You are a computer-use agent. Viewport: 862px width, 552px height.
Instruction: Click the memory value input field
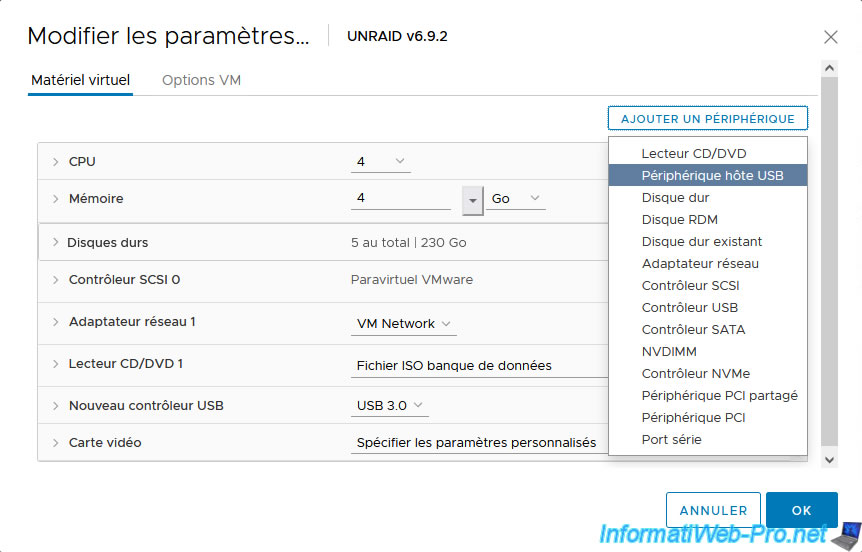point(400,199)
